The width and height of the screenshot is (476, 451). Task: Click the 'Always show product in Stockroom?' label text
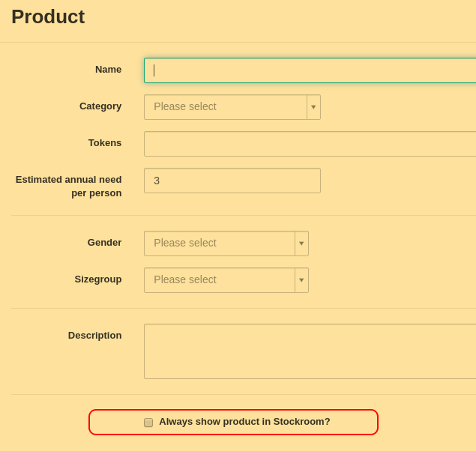click(x=244, y=422)
